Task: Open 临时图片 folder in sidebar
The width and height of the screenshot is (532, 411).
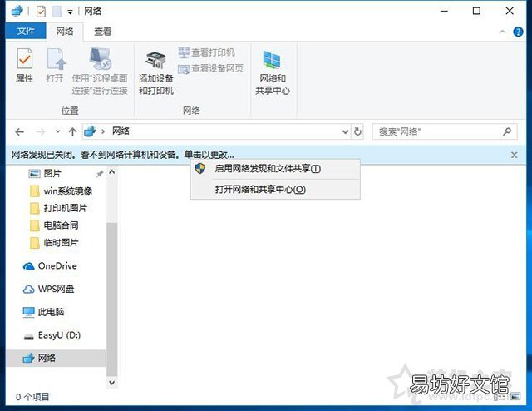Action: pos(54,243)
